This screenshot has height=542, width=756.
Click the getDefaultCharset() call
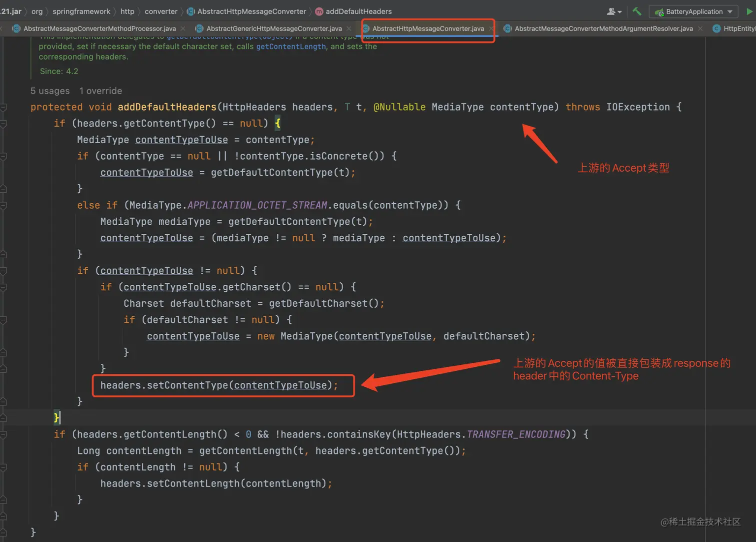[324, 303]
